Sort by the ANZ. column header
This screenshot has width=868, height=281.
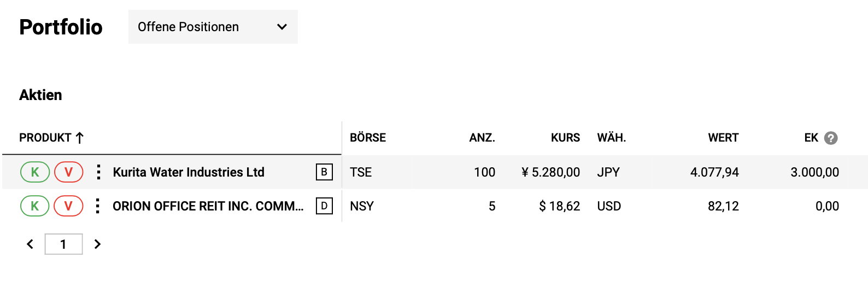point(482,138)
